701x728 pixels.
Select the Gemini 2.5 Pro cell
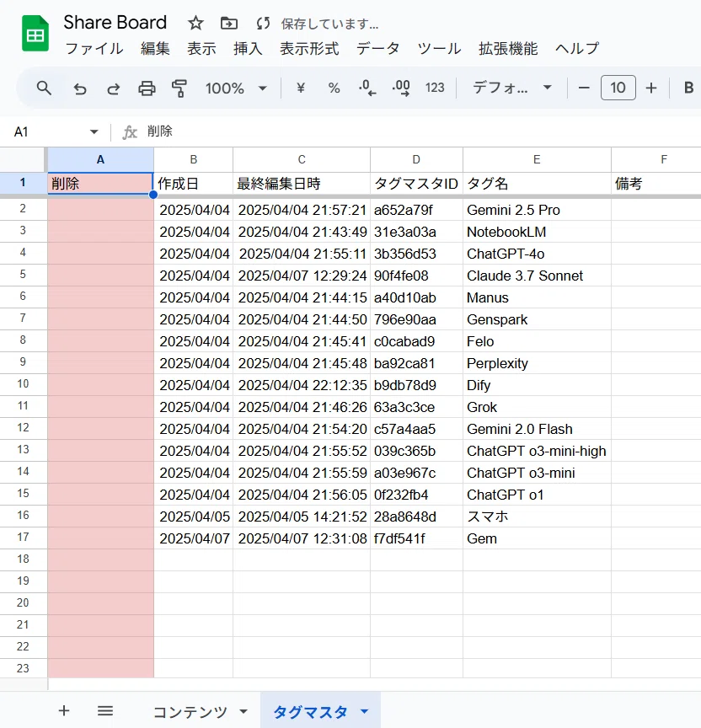tap(537, 210)
